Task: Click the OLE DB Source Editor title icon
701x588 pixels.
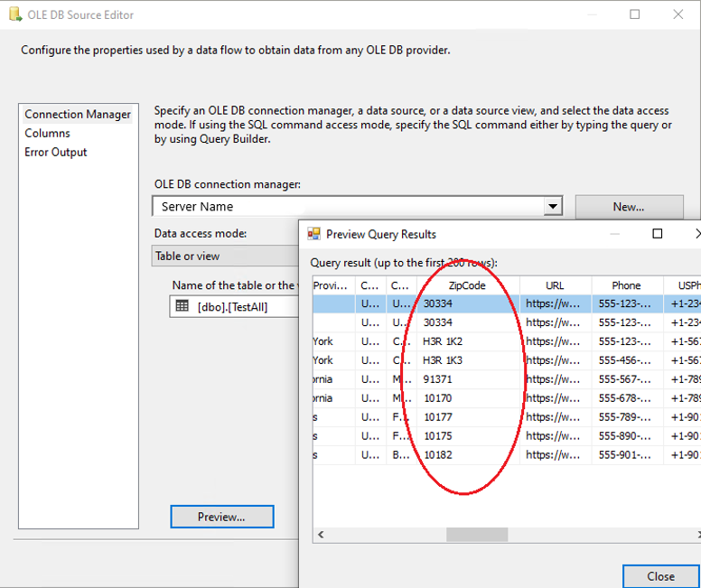Action: coord(14,14)
